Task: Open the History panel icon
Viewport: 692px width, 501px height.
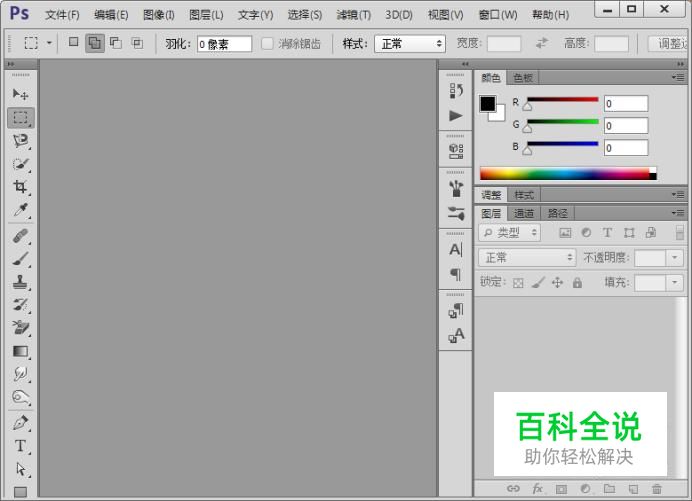Action: click(456, 91)
